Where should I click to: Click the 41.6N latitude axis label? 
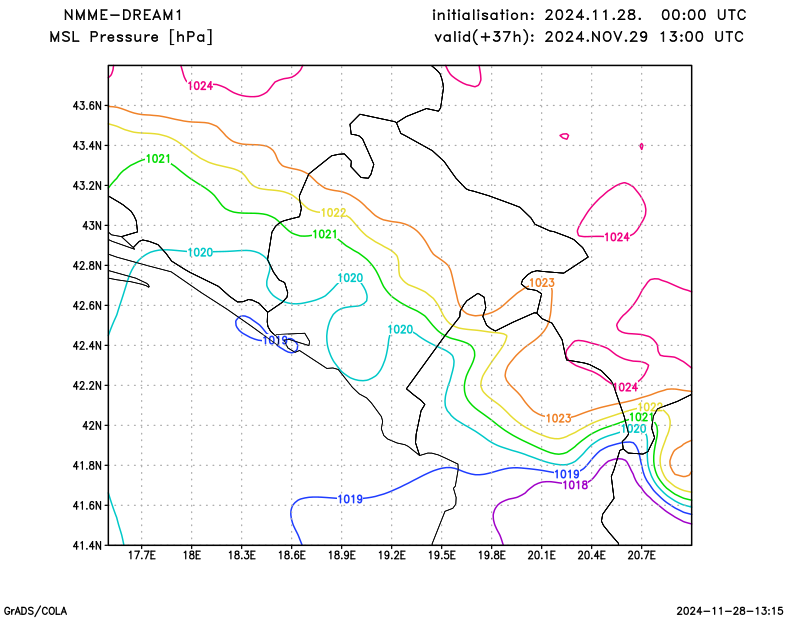tap(87, 505)
